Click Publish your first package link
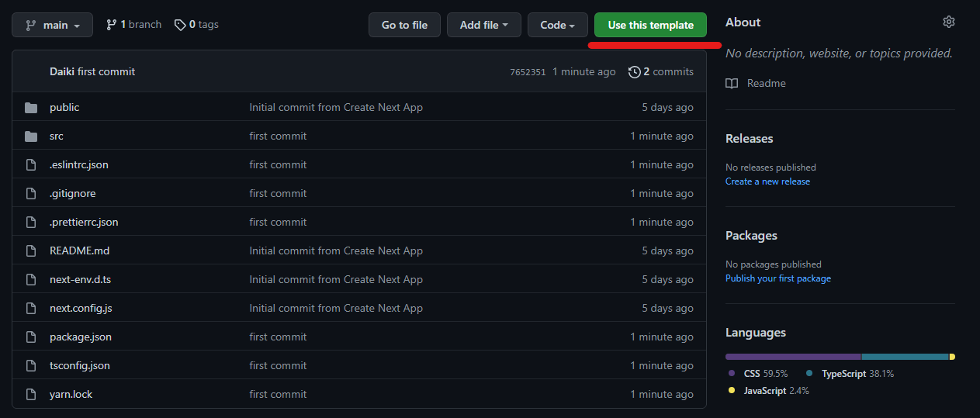This screenshot has height=418, width=980. tap(778, 278)
